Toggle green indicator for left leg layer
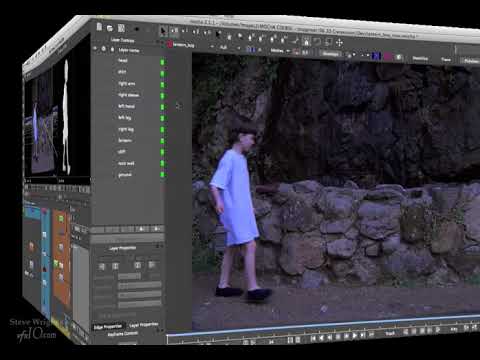This screenshot has width=480, height=360. tap(162, 118)
